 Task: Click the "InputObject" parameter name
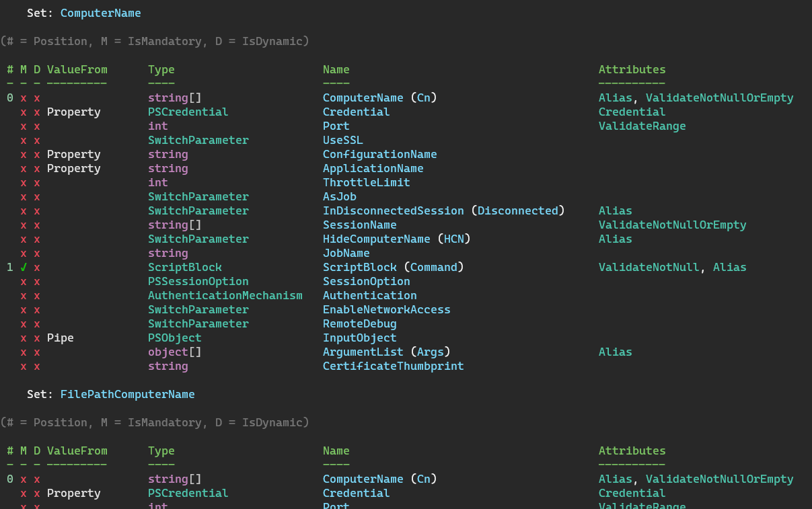pos(360,338)
